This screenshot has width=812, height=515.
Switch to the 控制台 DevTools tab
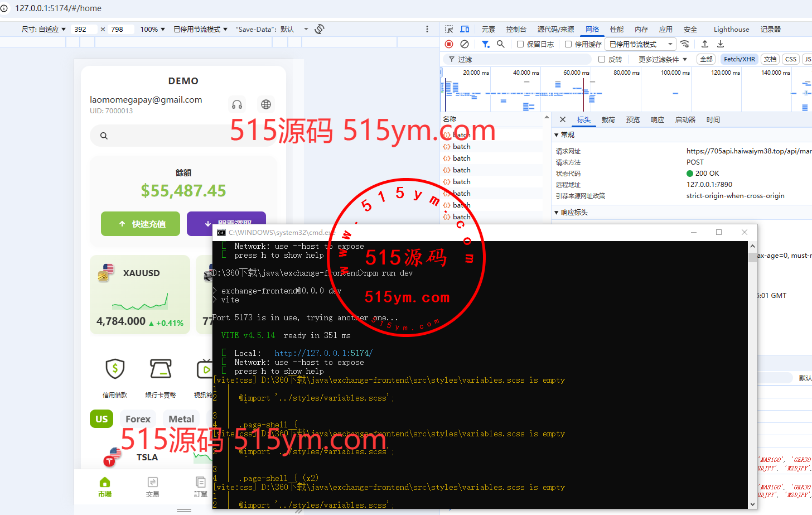516,29
